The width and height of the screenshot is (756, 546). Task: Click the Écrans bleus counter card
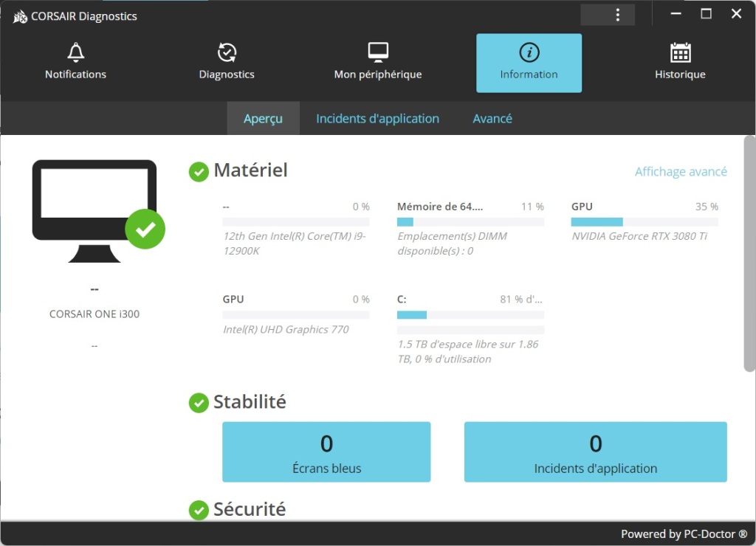(326, 452)
